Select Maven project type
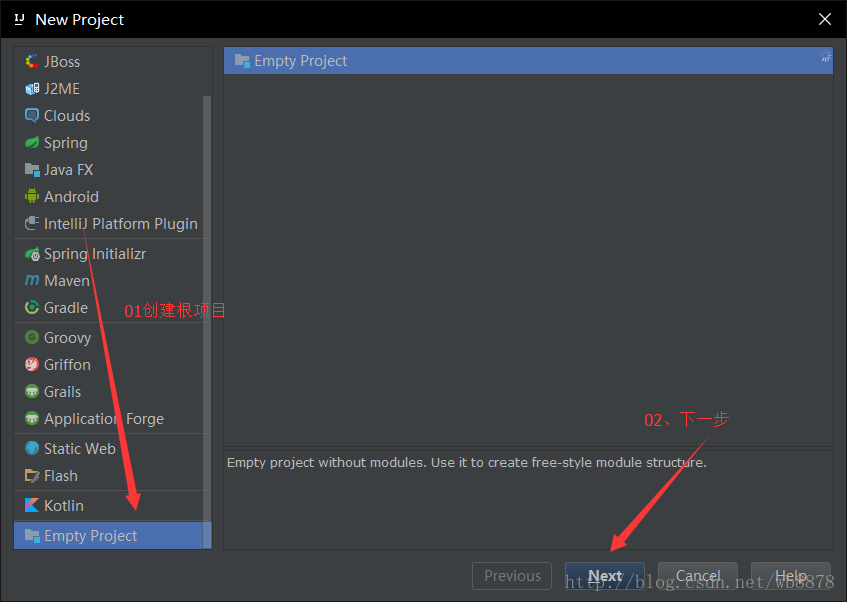Screen dimensions: 847x602 tap(109, 280)
